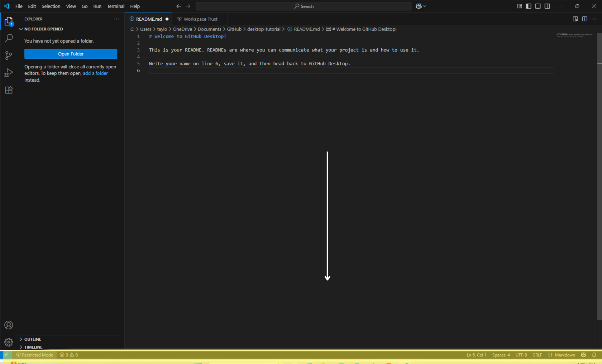Open the Source Control view
The height and width of the screenshot is (364, 602).
[9, 55]
